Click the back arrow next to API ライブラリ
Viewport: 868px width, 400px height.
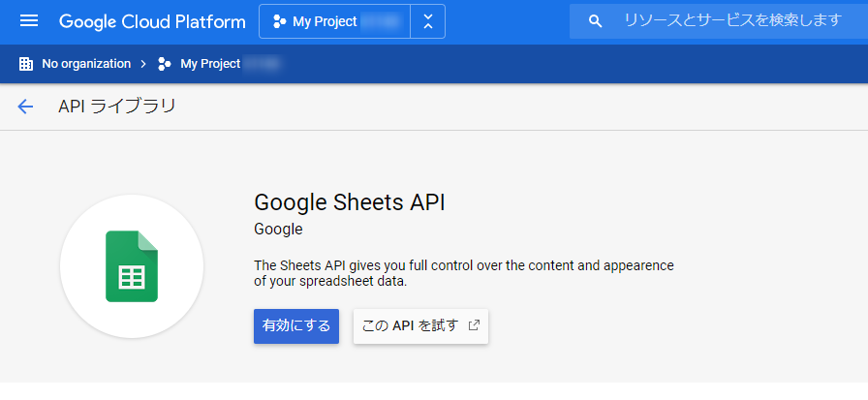[x=25, y=107]
